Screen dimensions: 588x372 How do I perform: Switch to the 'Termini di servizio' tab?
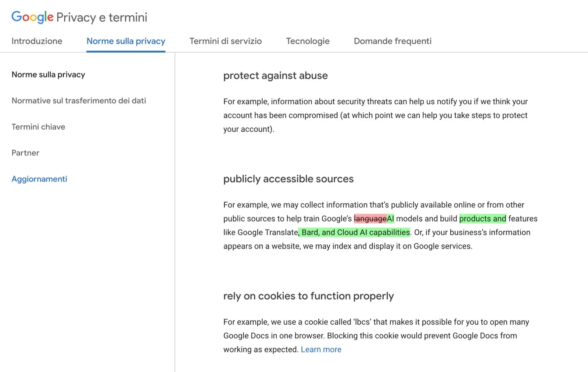pyautogui.click(x=225, y=41)
